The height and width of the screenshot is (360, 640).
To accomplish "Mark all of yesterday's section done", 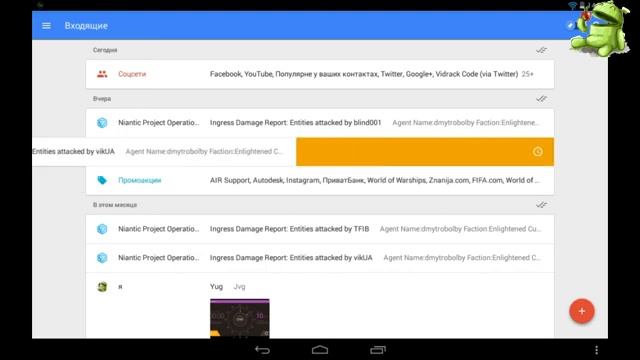I will coord(541,99).
